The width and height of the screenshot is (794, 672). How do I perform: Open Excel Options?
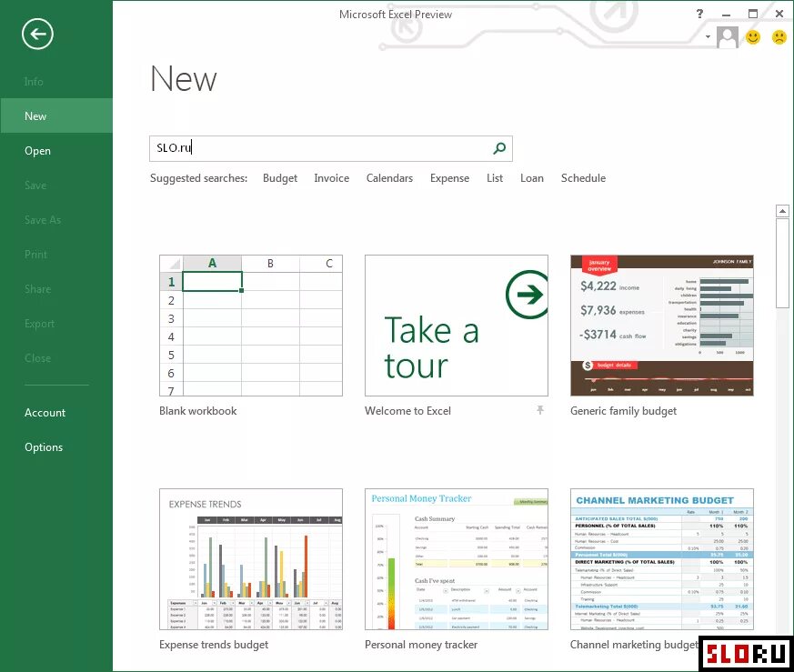[44, 447]
